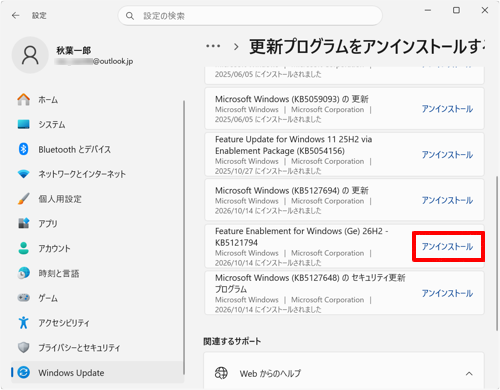Click the back arrow in the title bar
Viewport: 500px width, 390px height.
click(x=16, y=15)
